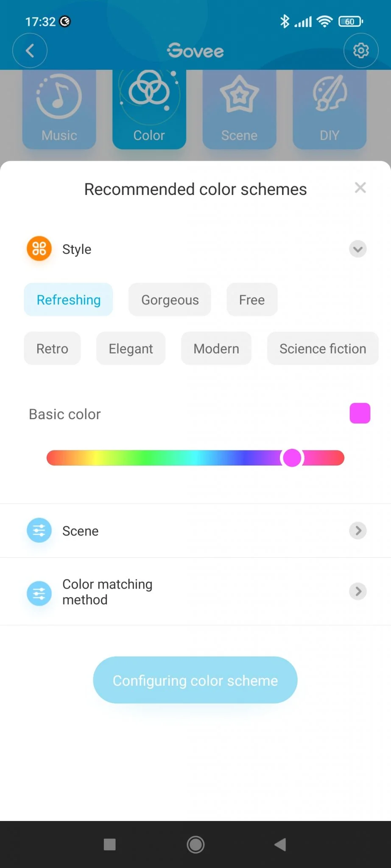The image size is (391, 868).
Task: Select the Retro style chip
Action: coord(52,348)
